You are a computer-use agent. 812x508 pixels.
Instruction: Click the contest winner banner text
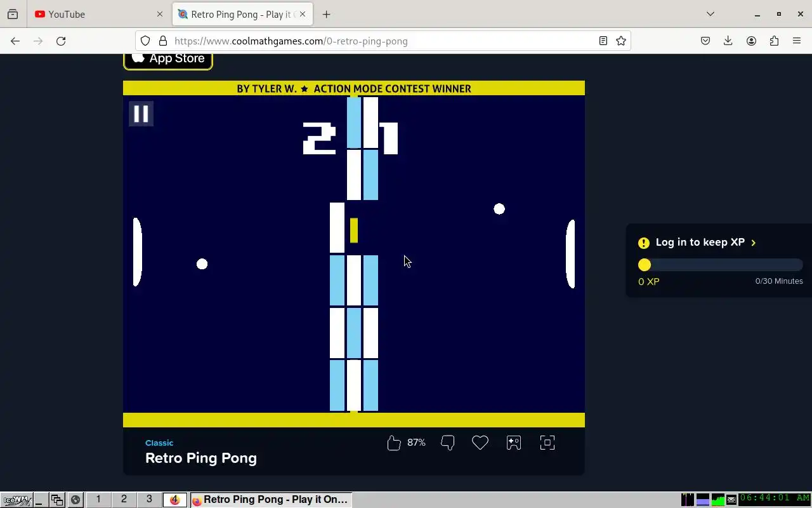(354, 88)
